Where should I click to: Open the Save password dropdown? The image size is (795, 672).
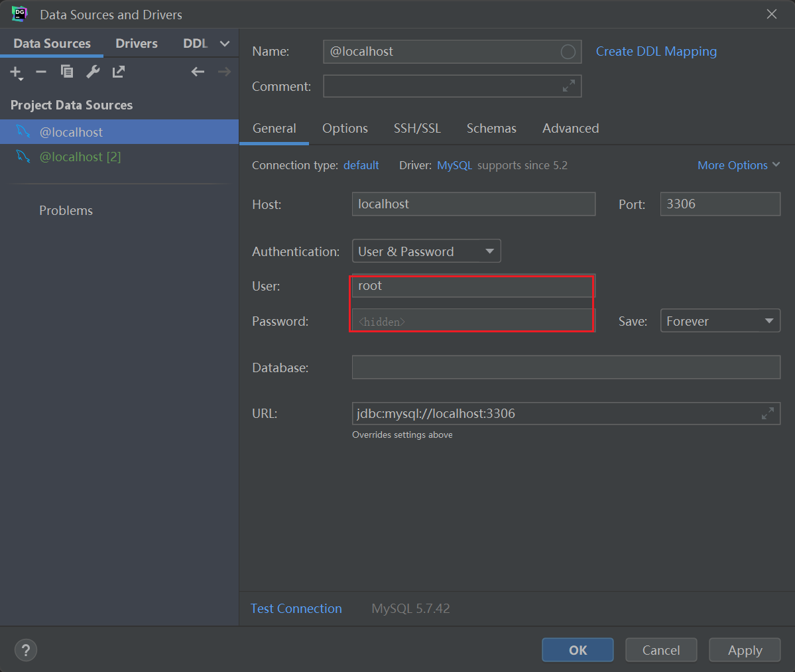coord(720,321)
